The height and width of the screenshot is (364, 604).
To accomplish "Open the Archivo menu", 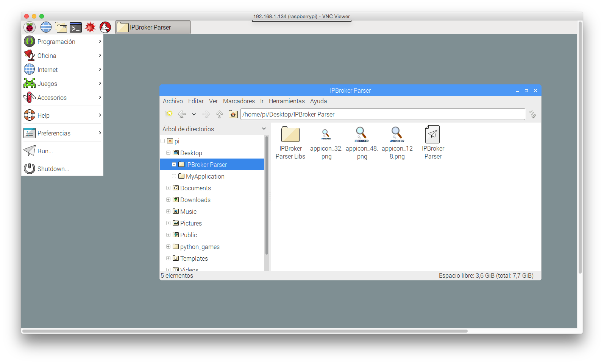I will (173, 101).
